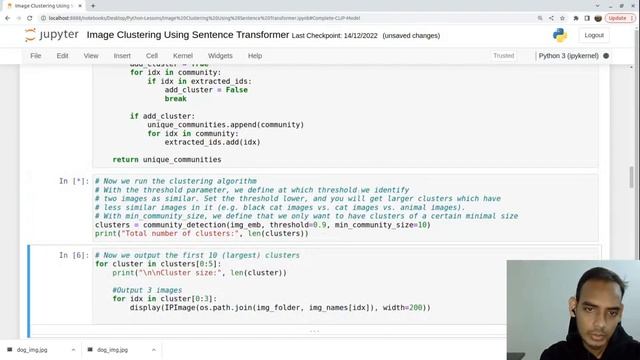The image size is (640, 360).
Task: Click the comment # Now we run the clustering algorithm
Action: pyautogui.click(x=176, y=181)
